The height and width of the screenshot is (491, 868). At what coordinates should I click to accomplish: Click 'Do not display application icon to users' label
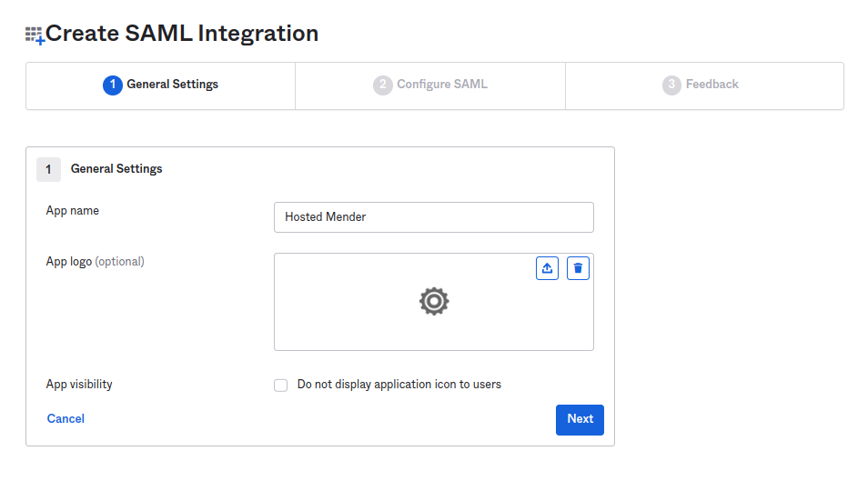click(x=399, y=385)
